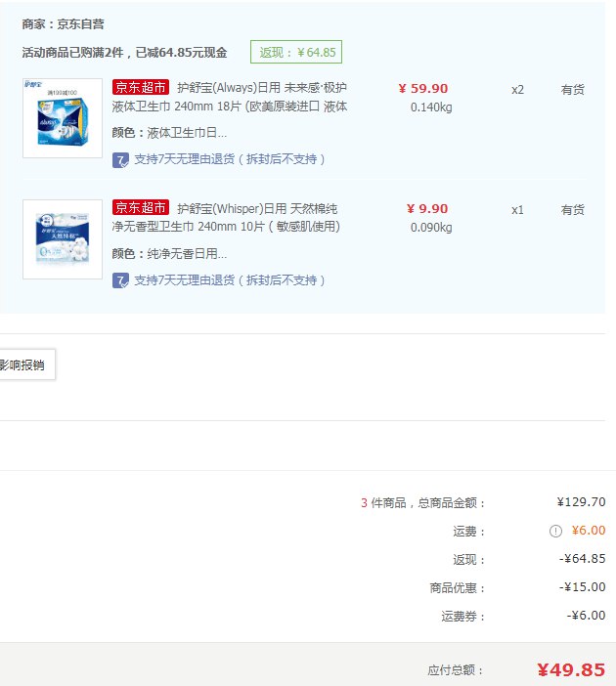Click the 商家：京东自营 merchant label
Viewport: 616px width, 686px height.
(63, 23)
